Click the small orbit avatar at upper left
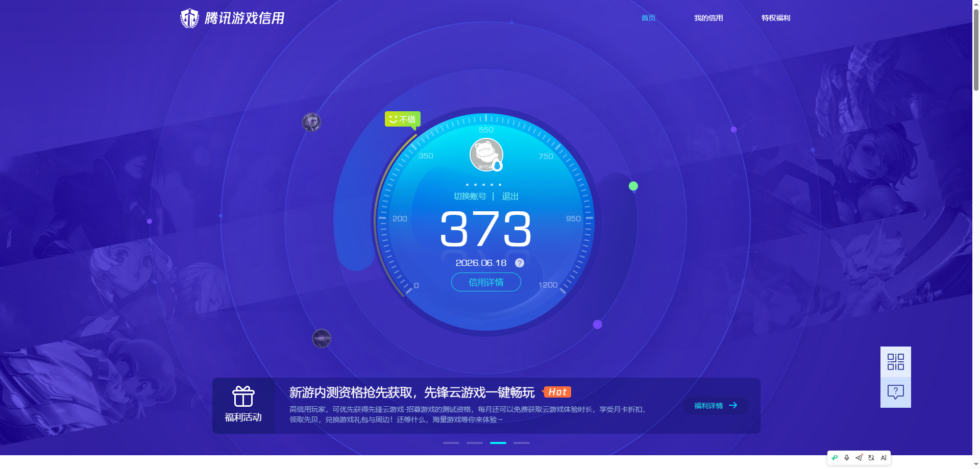 pos(311,122)
